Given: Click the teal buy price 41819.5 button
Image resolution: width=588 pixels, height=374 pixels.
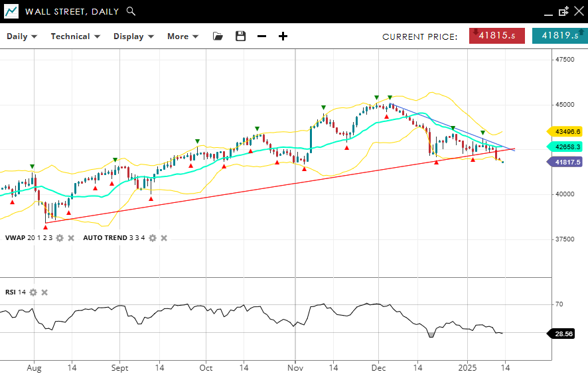Looking at the screenshot, I should tap(559, 36).
